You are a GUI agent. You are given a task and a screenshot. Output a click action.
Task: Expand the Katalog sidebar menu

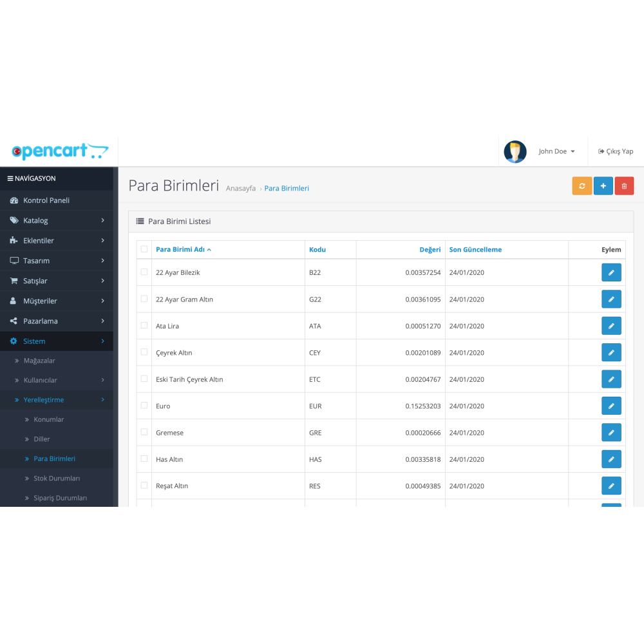tap(39, 220)
